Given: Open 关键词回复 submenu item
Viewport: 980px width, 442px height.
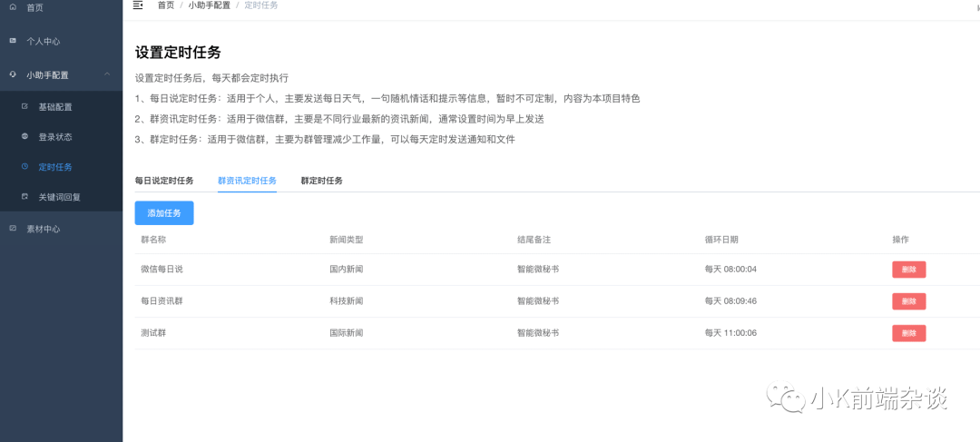Looking at the screenshot, I should point(59,197).
